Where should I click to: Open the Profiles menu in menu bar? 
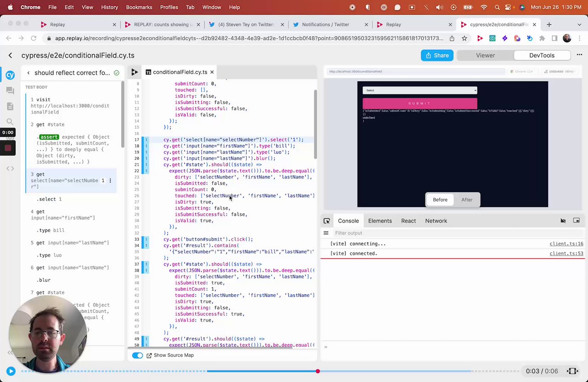(169, 7)
